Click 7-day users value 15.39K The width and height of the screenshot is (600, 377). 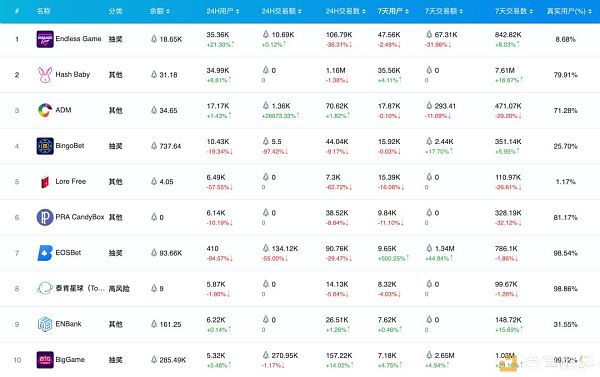[x=389, y=177]
